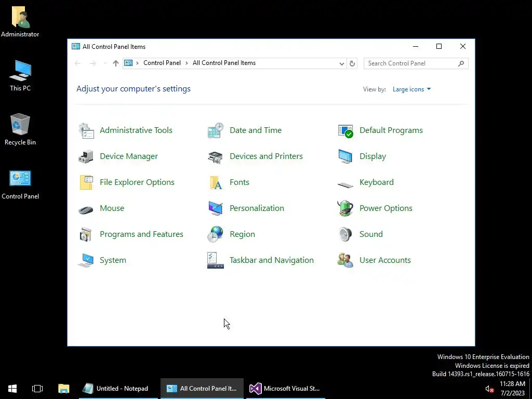Open the Programs and Features icon
This screenshot has width=532, height=399.
pyautogui.click(x=86, y=234)
